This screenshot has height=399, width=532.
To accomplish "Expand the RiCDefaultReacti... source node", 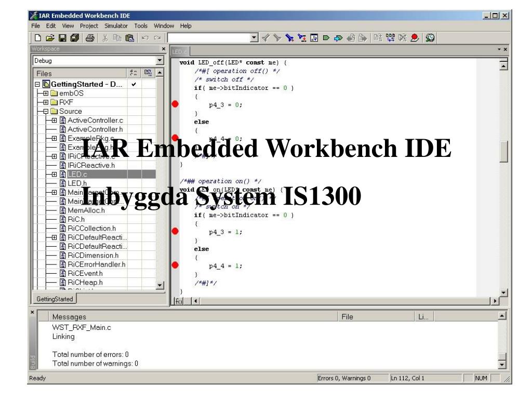I will click(x=54, y=237).
